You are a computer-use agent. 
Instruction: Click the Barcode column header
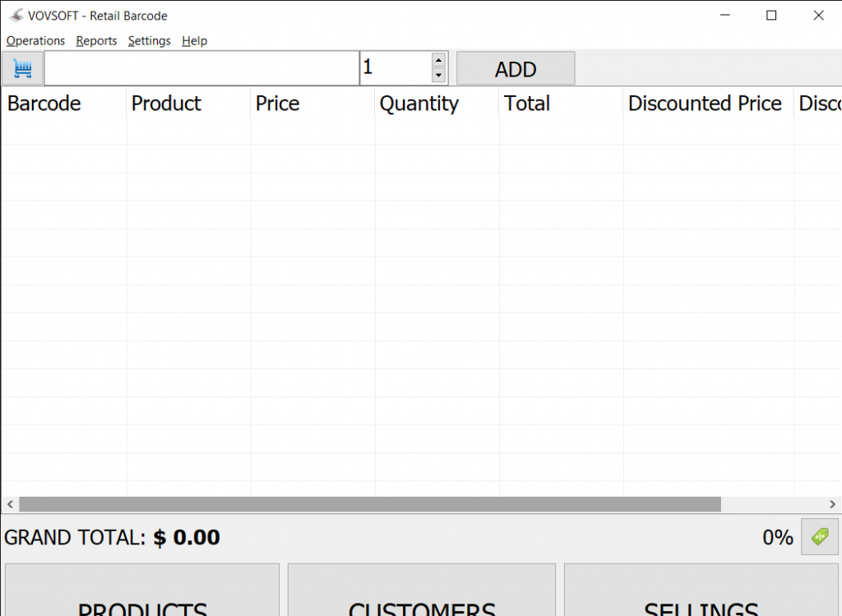tap(64, 103)
